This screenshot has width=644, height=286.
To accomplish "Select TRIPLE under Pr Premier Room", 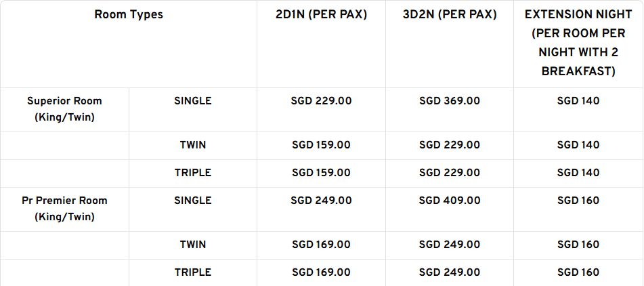I will click(x=193, y=272).
